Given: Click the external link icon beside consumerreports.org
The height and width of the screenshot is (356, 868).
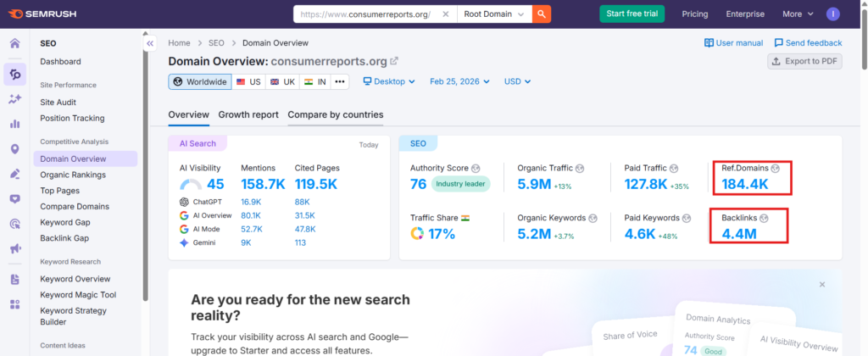Looking at the screenshot, I should coord(394,61).
